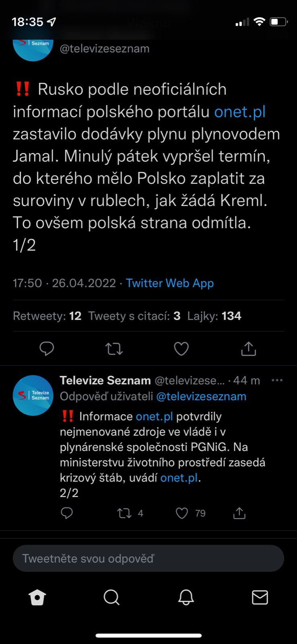Reply to the 2/2 follow-up tweet

(x=67, y=513)
